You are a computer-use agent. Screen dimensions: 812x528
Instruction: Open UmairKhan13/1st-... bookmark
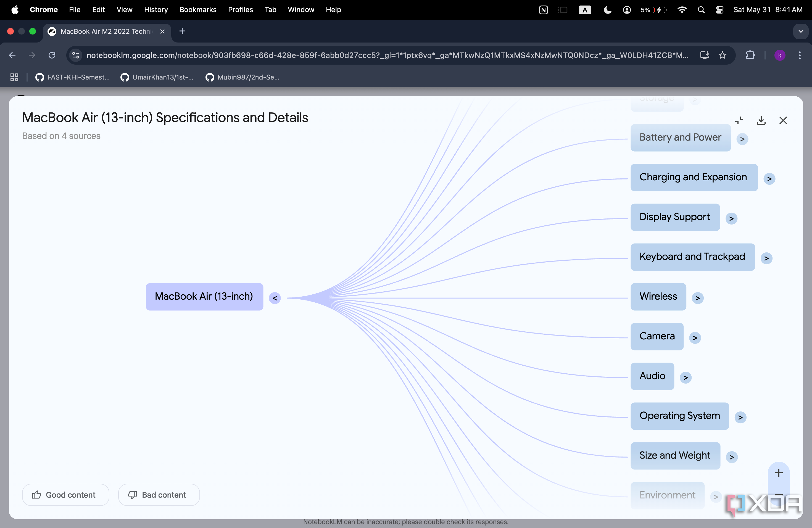click(157, 77)
